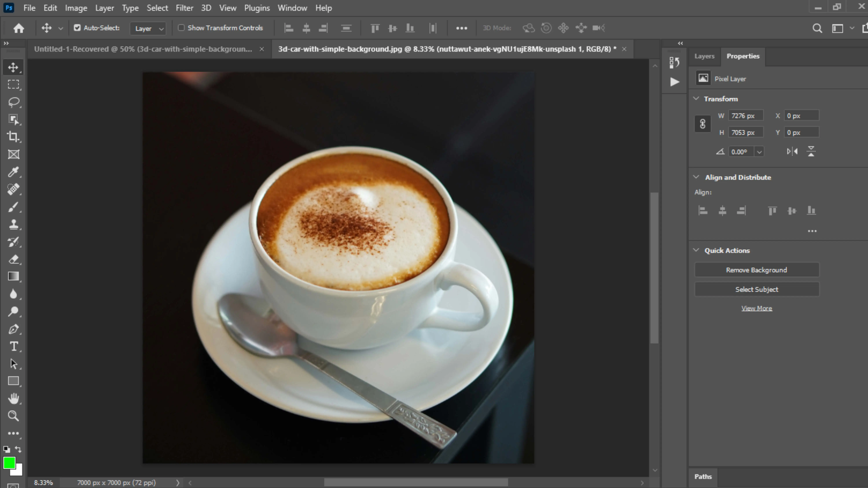Select the Rectangle shape tool
This screenshot has height=488, width=868.
pos(13,381)
